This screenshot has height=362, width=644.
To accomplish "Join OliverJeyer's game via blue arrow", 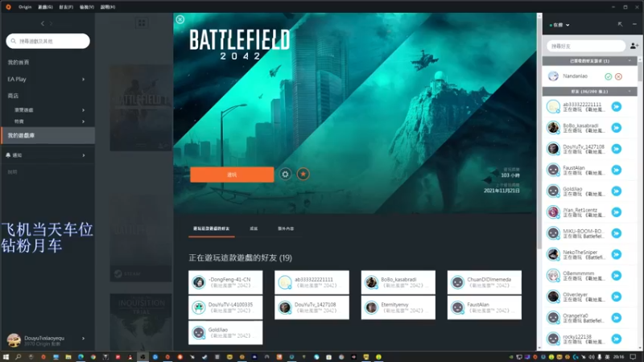I will pos(616,297).
